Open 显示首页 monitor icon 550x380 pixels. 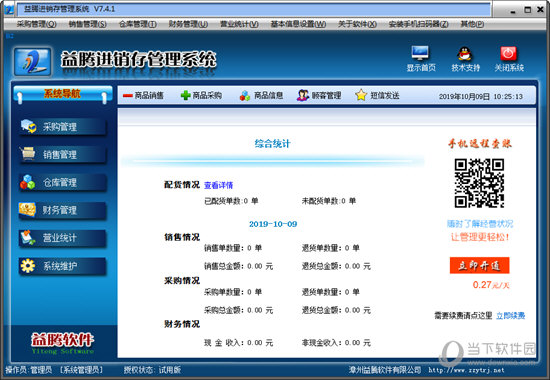(x=420, y=54)
